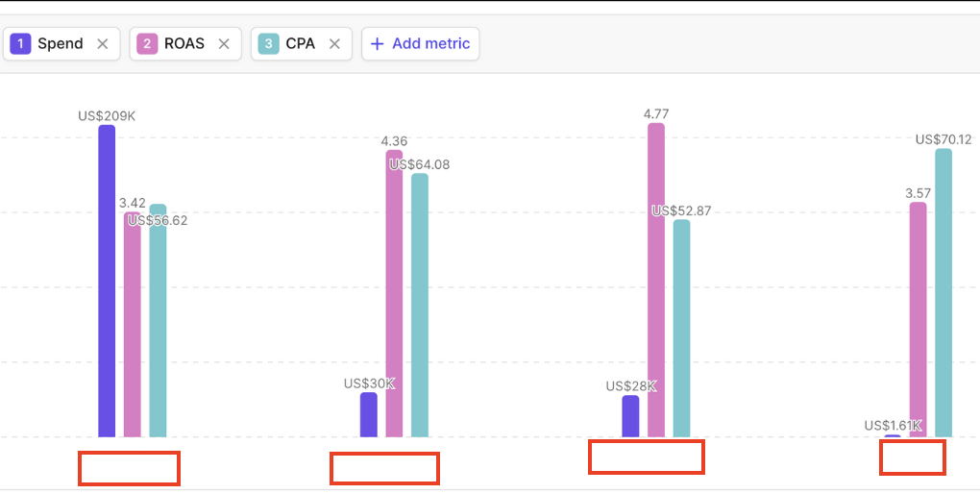This screenshot has height=494, width=980.
Task: Select the CPA metric chip
Action: coord(302,44)
